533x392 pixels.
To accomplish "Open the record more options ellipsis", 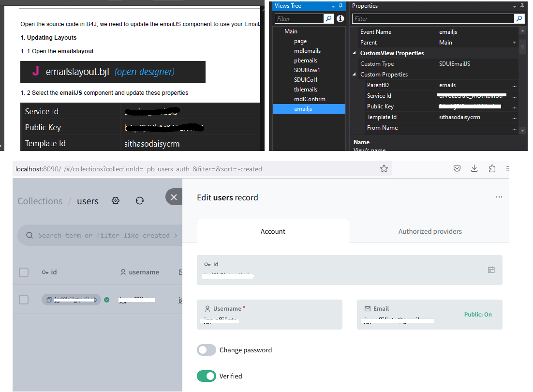I will [499, 197].
